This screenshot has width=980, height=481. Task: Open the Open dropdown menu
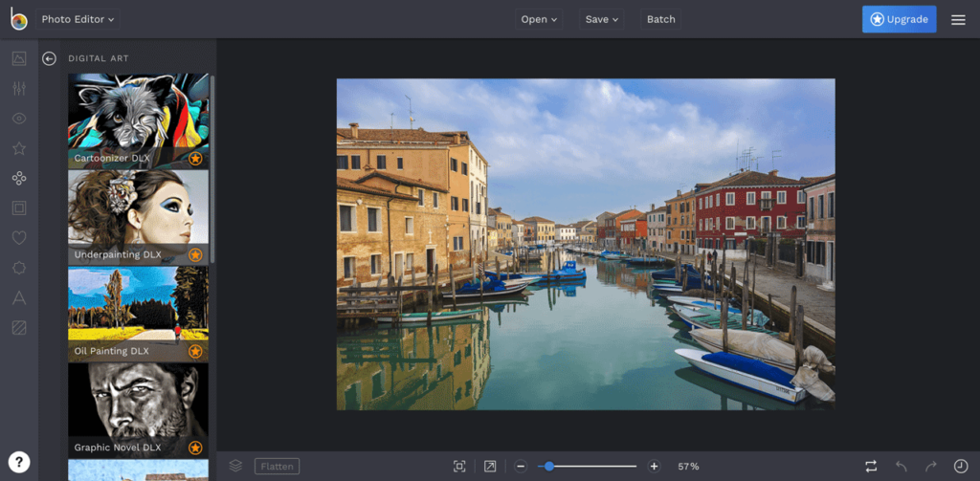click(x=539, y=19)
